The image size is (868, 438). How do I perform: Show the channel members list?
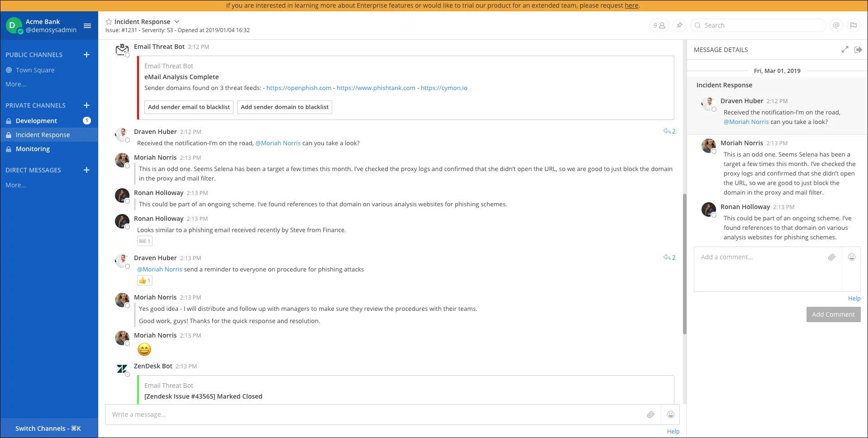coord(659,25)
